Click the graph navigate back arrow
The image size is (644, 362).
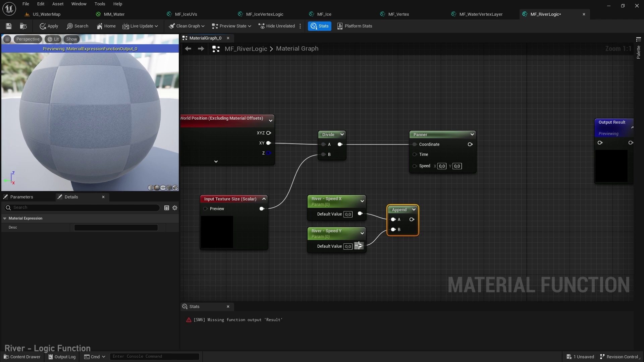pos(188,49)
